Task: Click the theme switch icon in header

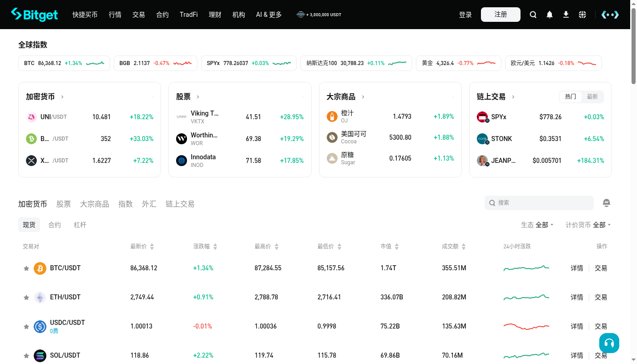Action: [610, 15]
